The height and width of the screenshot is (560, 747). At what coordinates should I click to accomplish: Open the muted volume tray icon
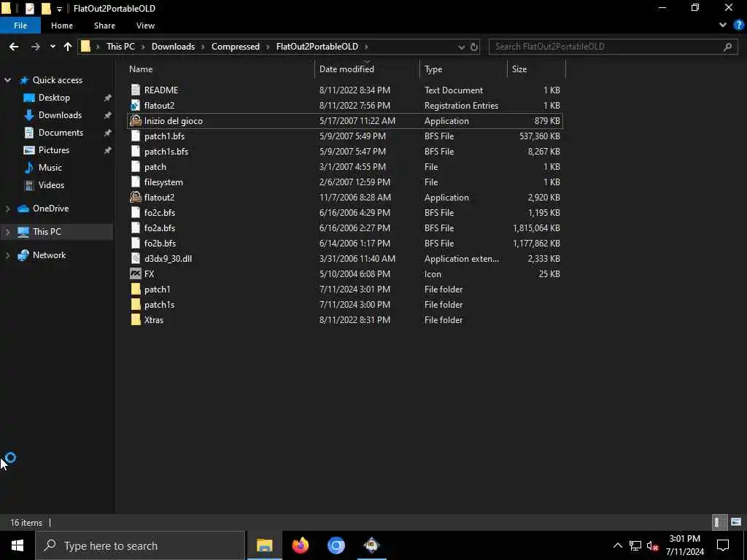pyautogui.click(x=652, y=546)
